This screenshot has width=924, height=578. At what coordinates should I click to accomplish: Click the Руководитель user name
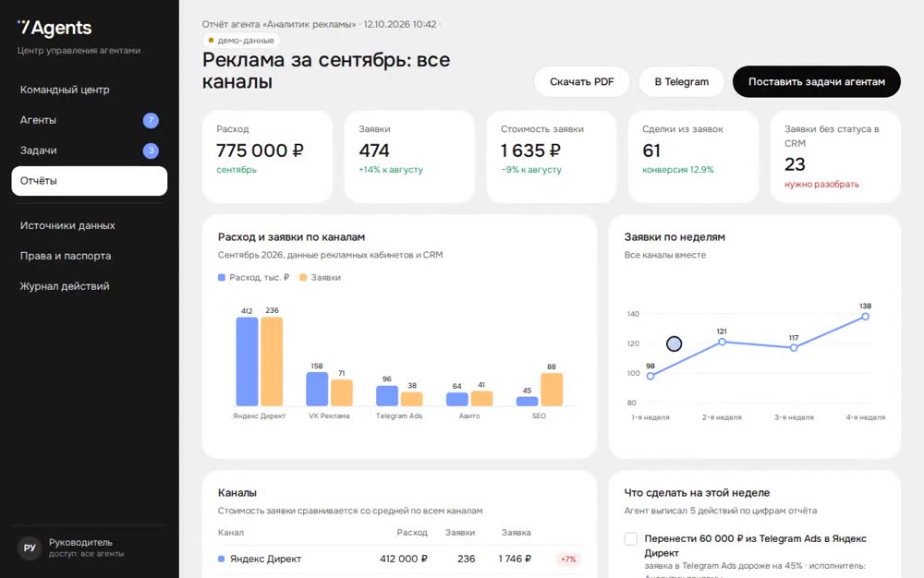click(80, 542)
